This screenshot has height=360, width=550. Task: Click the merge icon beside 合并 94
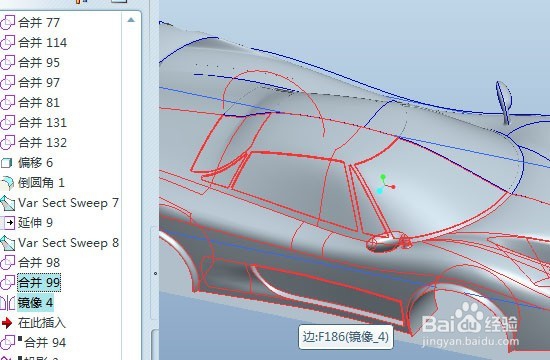pos(7,343)
